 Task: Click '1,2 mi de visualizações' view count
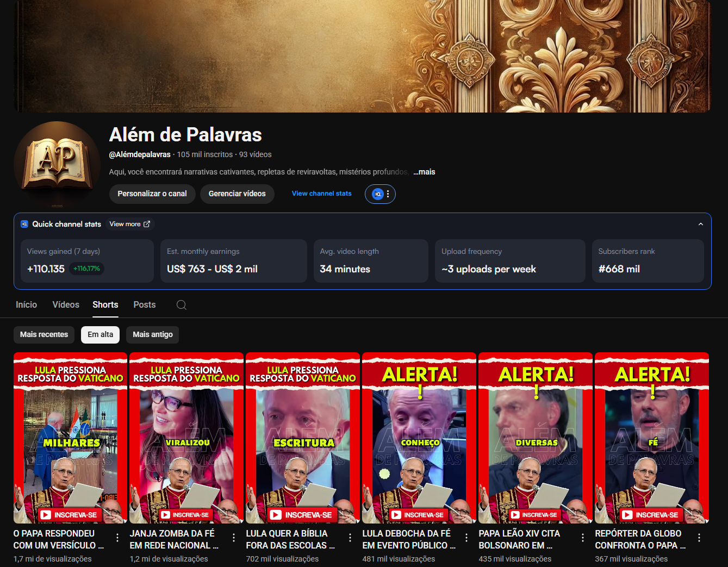tap(169, 559)
